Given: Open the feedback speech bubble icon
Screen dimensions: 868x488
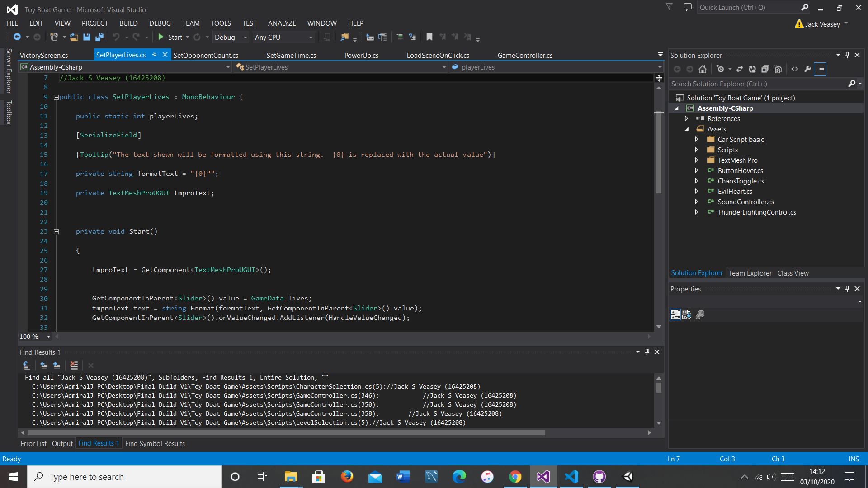Looking at the screenshot, I should [x=688, y=7].
